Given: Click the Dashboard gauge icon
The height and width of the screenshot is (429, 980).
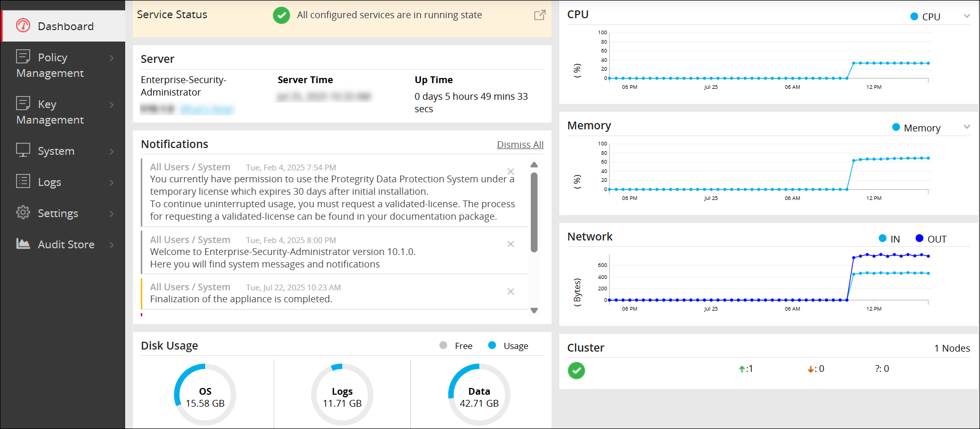Looking at the screenshot, I should tap(23, 25).
